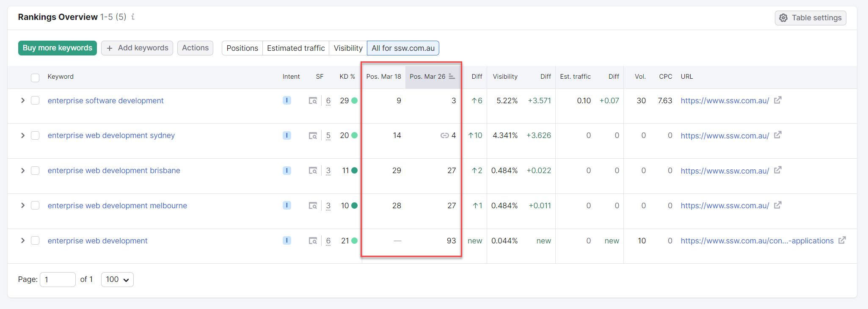Image resolution: width=868 pixels, height=309 pixels.
Task: Click sort icon in Pos. Mar 26 header
Action: pos(452,77)
